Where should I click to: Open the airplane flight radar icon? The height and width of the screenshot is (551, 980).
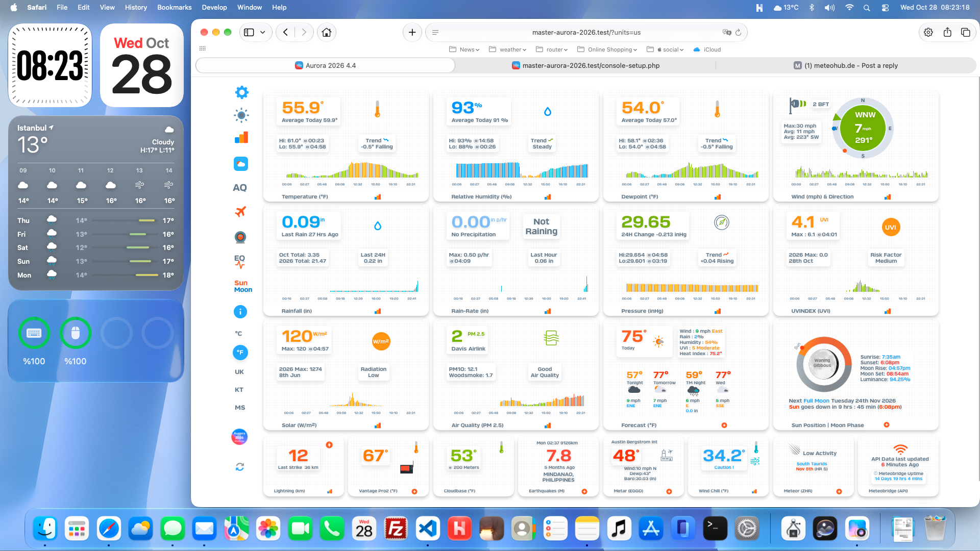(x=240, y=211)
